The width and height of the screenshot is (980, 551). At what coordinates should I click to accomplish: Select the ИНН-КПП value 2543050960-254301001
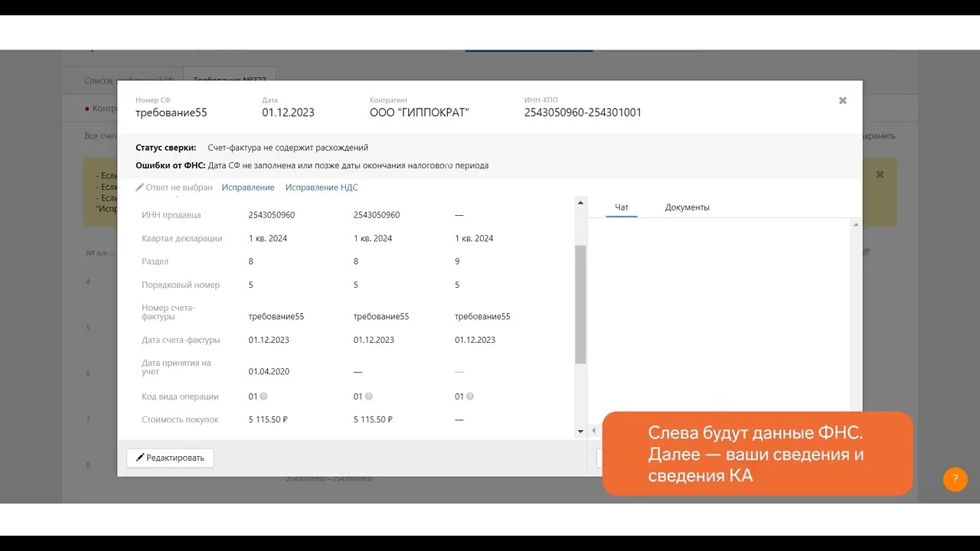click(583, 112)
